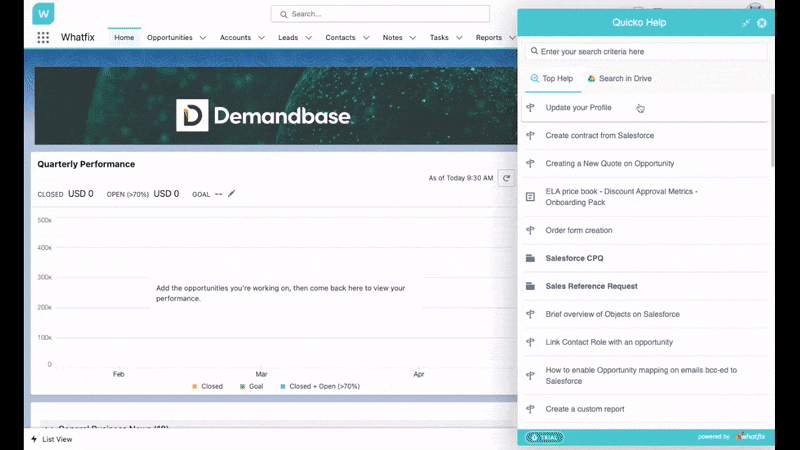Switch to the Top Help tab
Screen dimensions: 800x450
click(x=552, y=79)
